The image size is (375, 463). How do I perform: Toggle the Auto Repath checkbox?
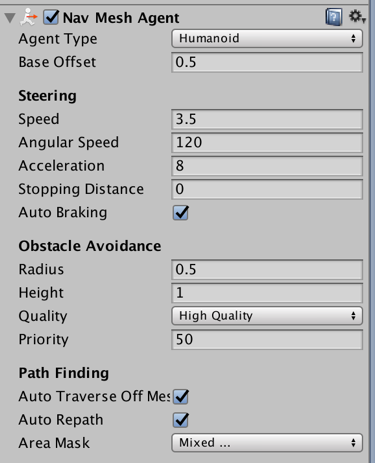coord(181,420)
